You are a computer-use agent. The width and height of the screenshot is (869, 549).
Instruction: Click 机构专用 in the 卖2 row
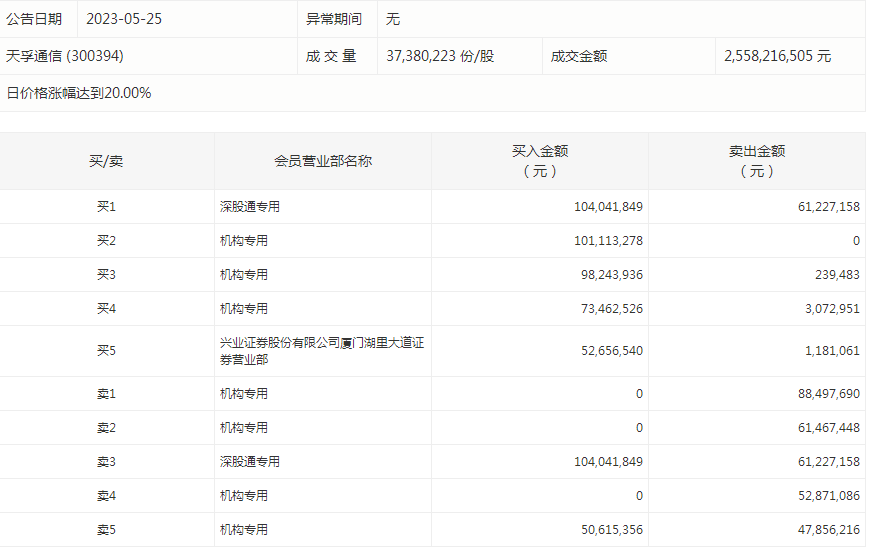coord(244,428)
